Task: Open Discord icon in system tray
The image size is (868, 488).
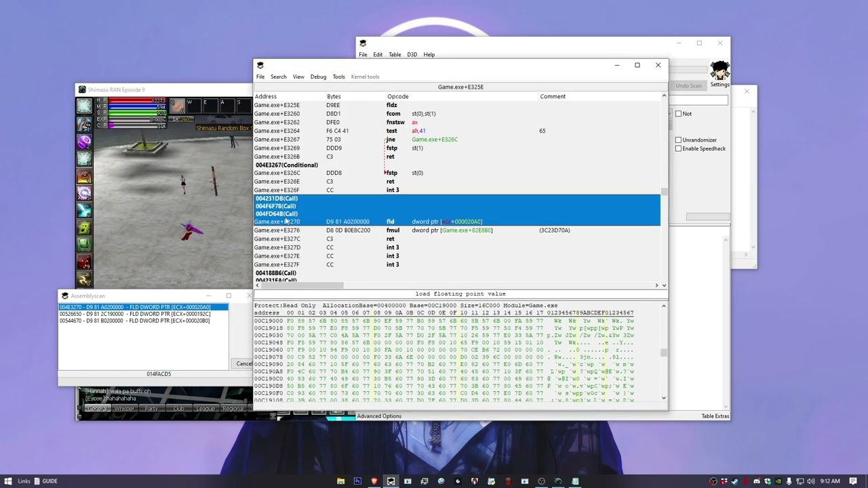Action: [757, 481]
